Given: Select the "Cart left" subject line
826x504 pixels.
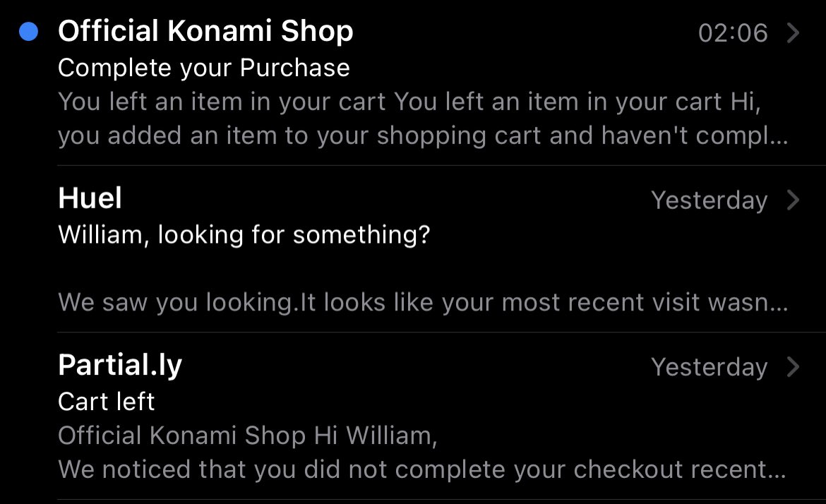Looking at the screenshot, I should [x=106, y=402].
